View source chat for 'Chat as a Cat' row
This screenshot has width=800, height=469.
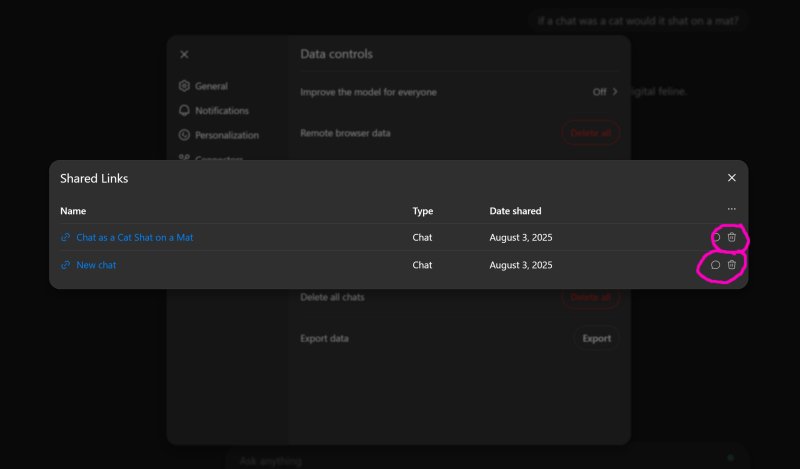(715, 237)
